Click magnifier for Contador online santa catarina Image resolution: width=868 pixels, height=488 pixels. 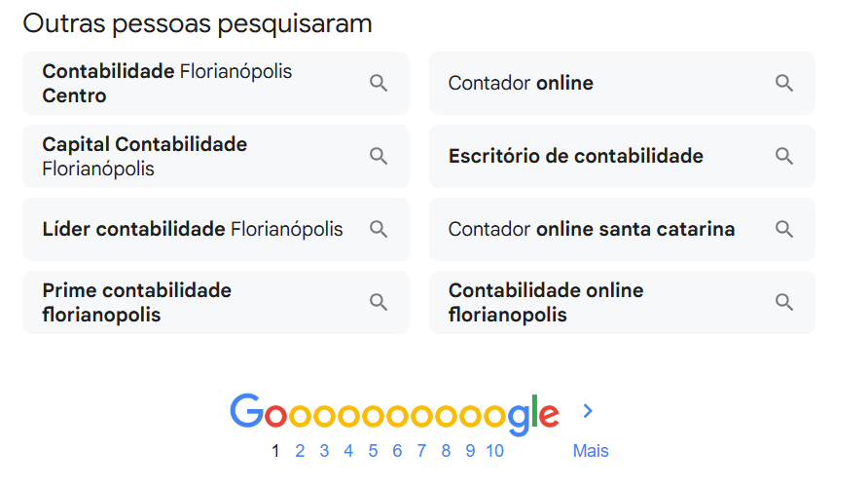coord(784,230)
